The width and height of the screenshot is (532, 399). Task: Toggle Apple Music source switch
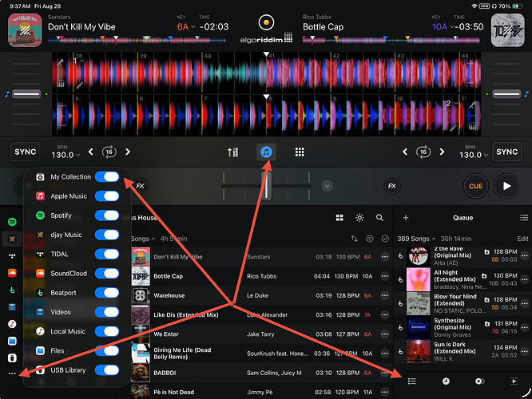coord(107,196)
